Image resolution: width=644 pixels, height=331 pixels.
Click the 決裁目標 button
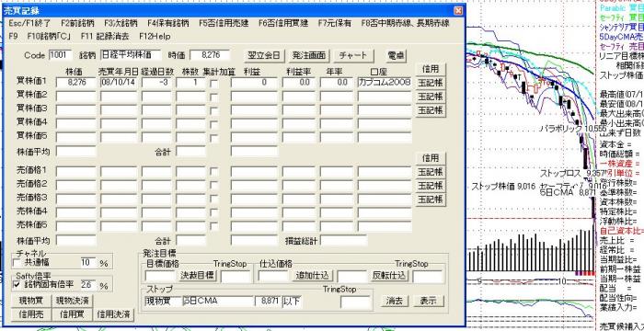198,275
